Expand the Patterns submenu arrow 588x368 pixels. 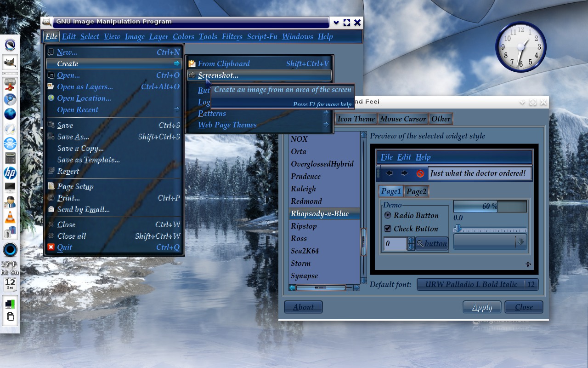click(x=326, y=113)
